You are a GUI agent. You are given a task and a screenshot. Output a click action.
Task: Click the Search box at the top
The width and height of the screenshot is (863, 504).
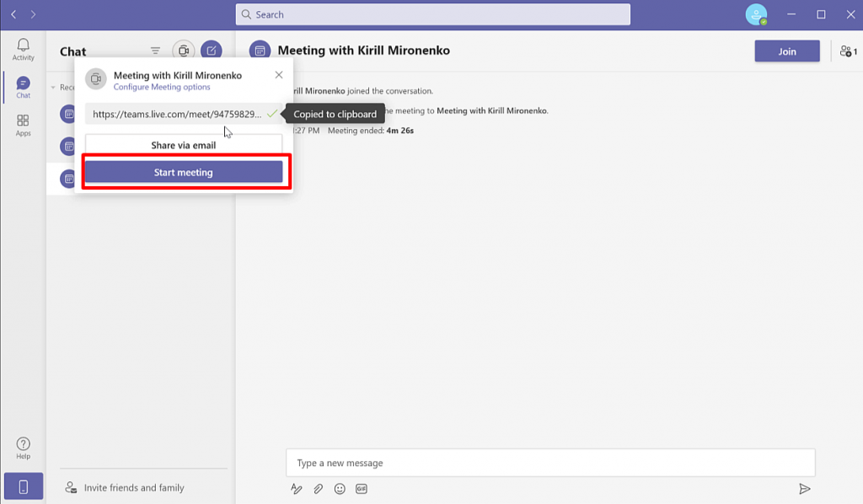[x=433, y=14]
